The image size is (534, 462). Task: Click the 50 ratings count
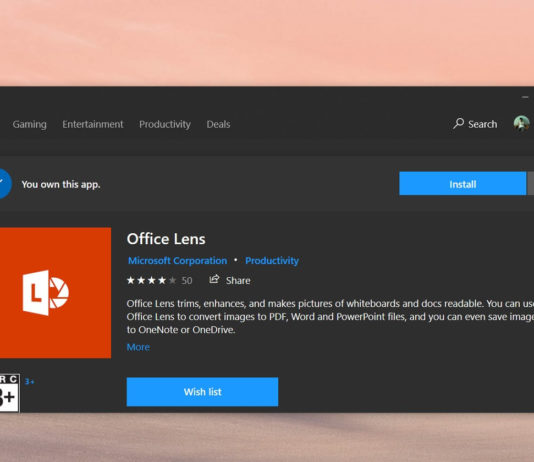pyautogui.click(x=187, y=281)
